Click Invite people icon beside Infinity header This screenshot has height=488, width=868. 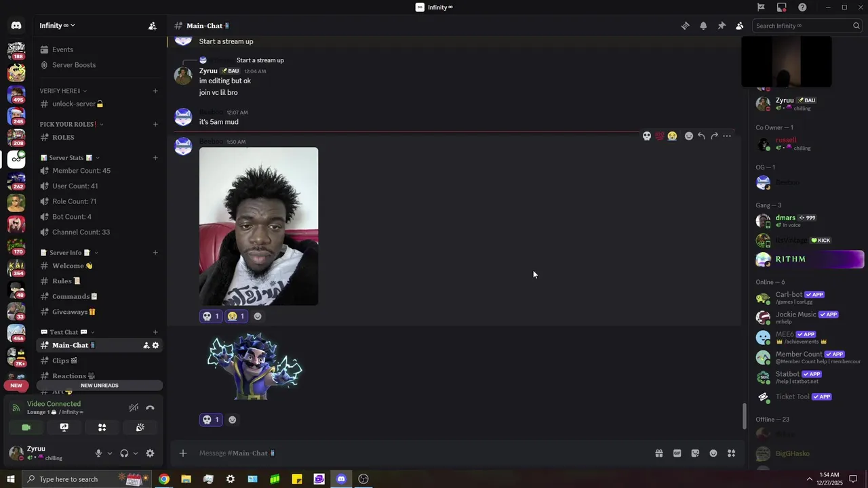153,26
